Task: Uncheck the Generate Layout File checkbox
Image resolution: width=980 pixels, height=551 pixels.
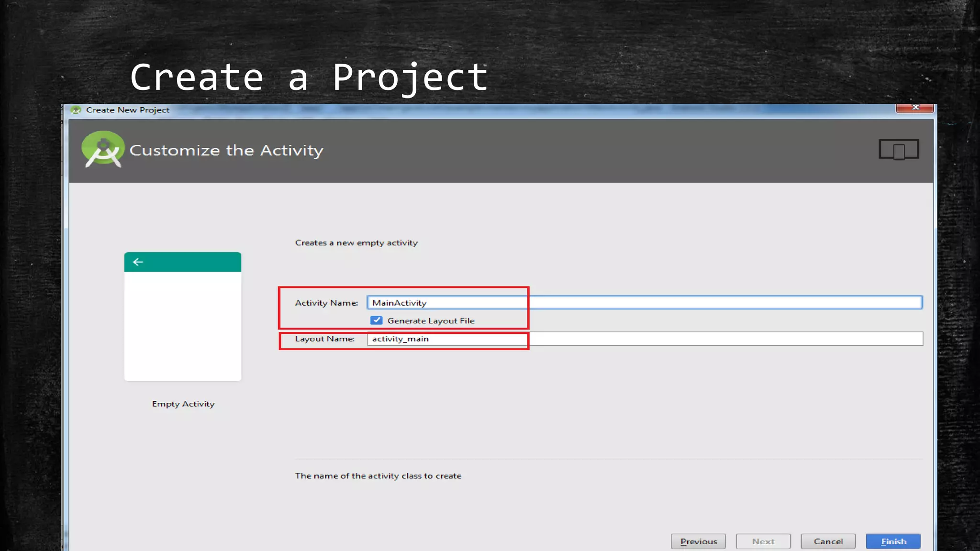Action: [x=377, y=320]
